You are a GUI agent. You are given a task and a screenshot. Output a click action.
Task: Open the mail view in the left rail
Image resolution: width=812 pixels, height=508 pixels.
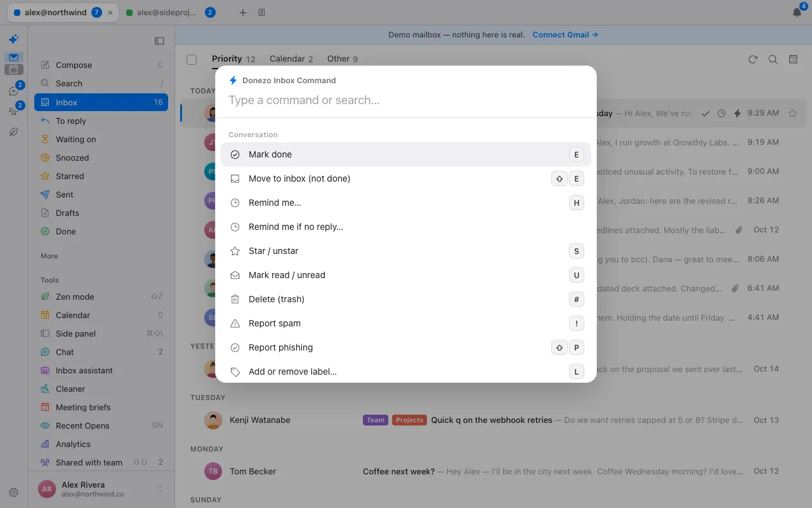(13, 57)
